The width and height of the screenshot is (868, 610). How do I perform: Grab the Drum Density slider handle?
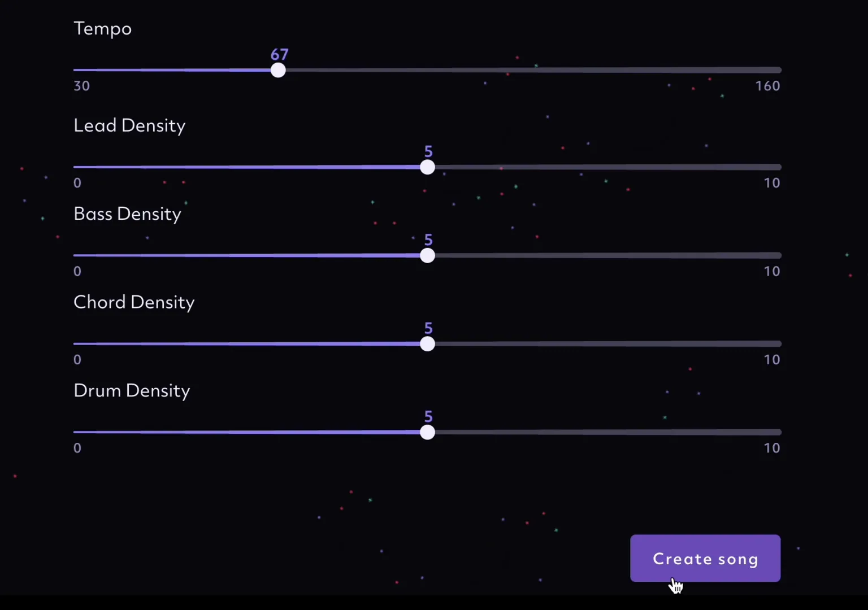(428, 432)
